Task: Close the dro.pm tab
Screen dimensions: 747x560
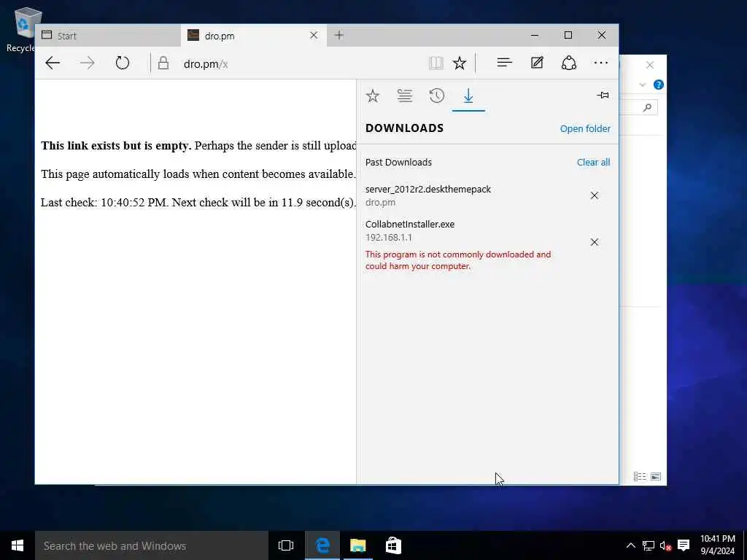Action: [x=314, y=35]
